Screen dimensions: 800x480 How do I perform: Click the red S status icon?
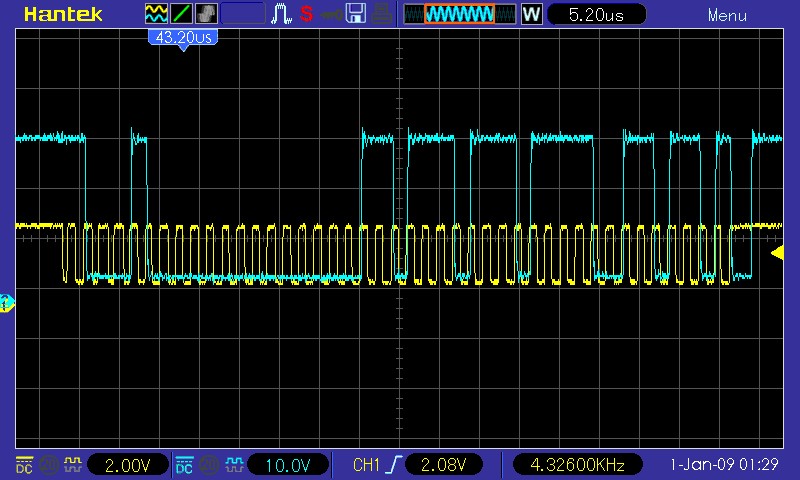306,14
